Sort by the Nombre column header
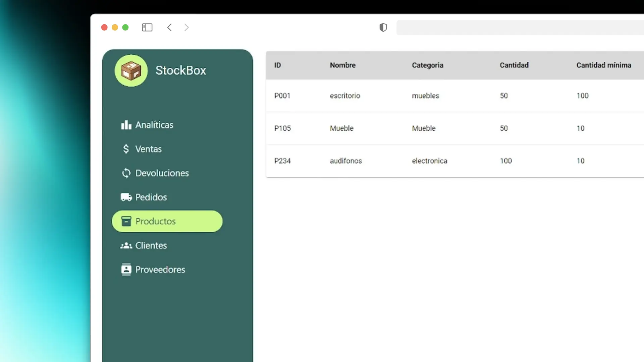 pos(342,65)
